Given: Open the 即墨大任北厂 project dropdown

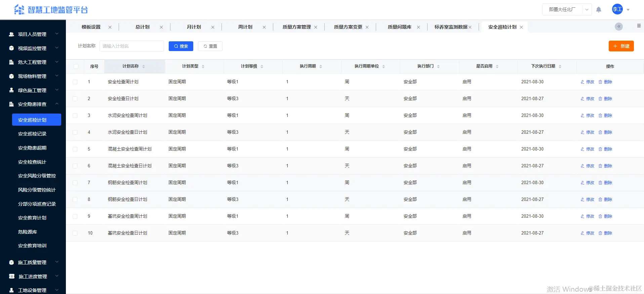Looking at the screenshot, I should [567, 9].
